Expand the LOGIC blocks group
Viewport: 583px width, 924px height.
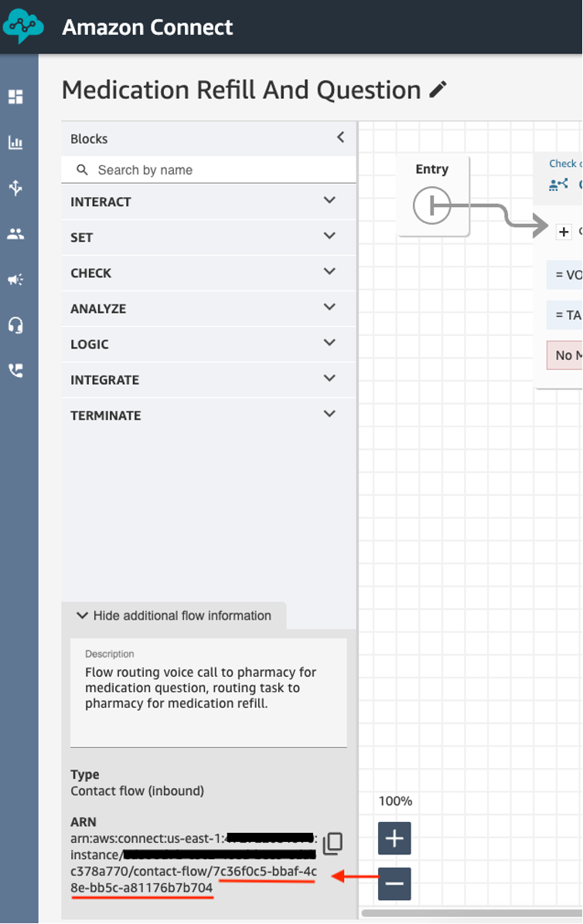(209, 344)
